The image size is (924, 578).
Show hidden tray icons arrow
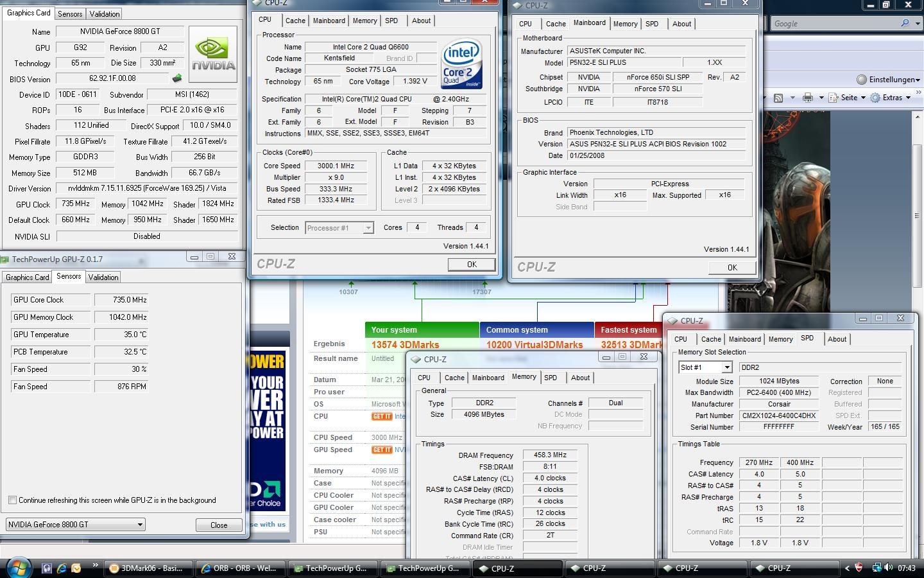[x=848, y=568]
